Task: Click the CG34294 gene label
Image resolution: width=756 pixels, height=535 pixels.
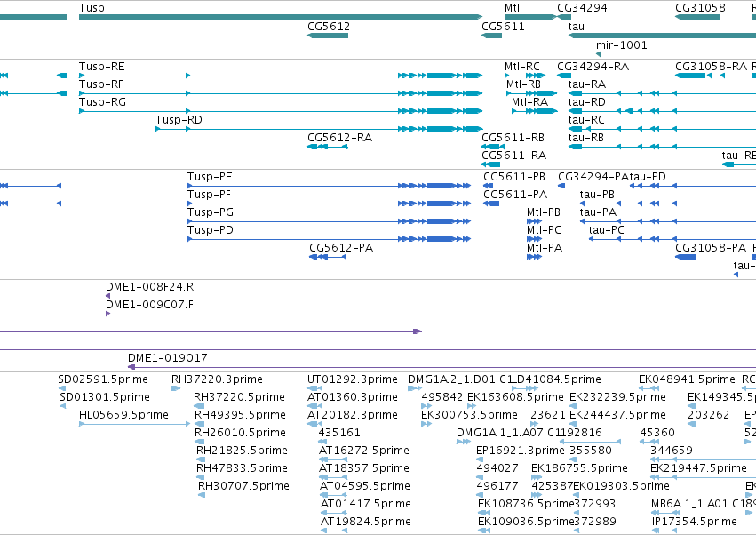Action: (x=582, y=8)
